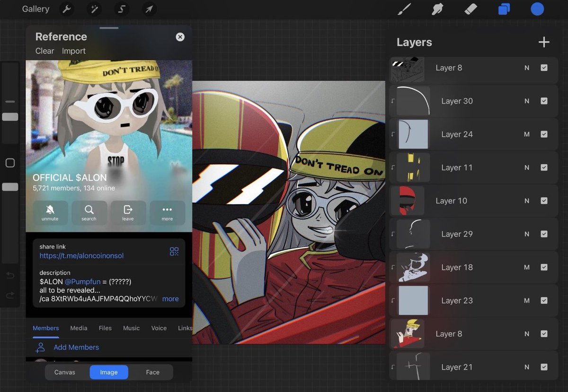Switch to the Voice tab

click(x=159, y=328)
